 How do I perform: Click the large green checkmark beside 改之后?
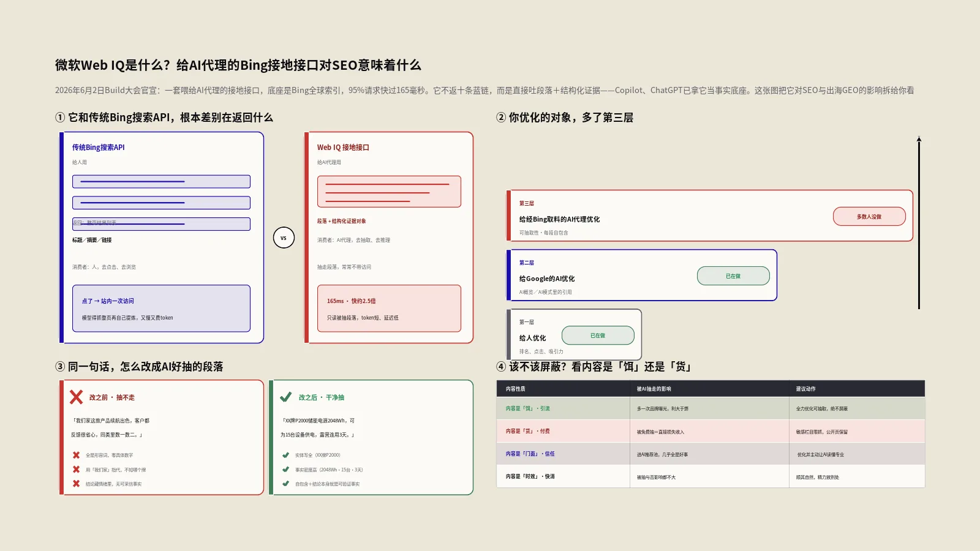(285, 397)
